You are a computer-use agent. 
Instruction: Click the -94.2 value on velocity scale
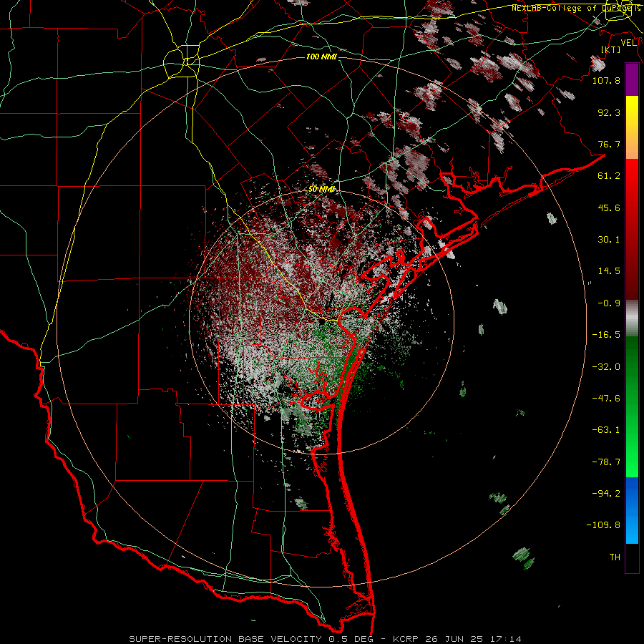coord(606,494)
